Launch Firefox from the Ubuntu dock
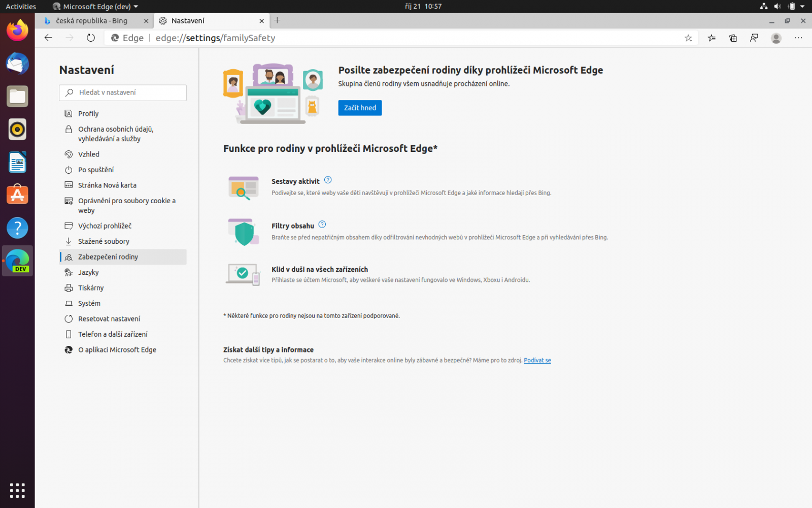812x508 pixels. click(x=17, y=30)
